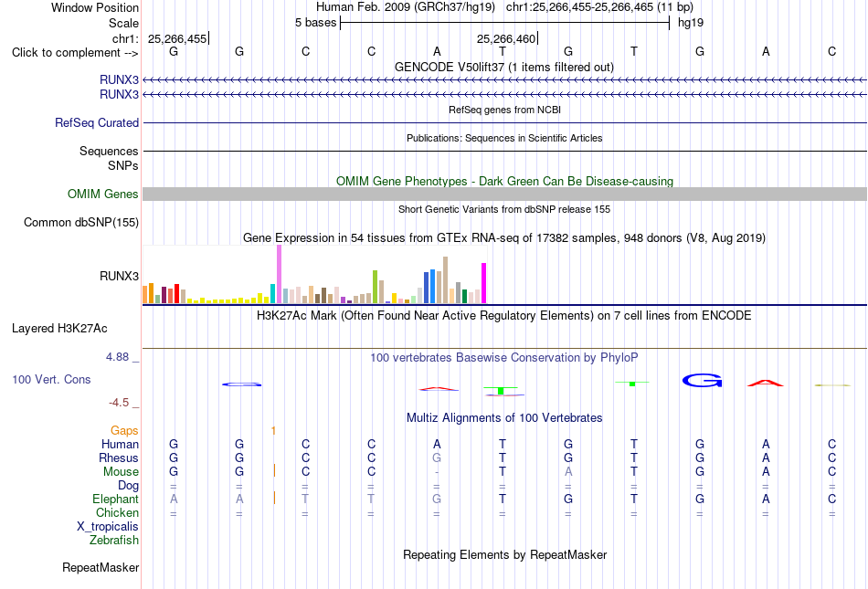Click the Rhesus alignment row label
Viewport: 868px width, 589px height.
pos(119,458)
